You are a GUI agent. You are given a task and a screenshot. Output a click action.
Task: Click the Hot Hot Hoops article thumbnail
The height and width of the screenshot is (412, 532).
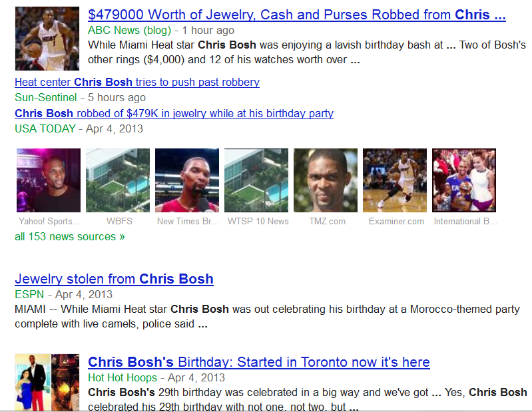(x=47, y=383)
